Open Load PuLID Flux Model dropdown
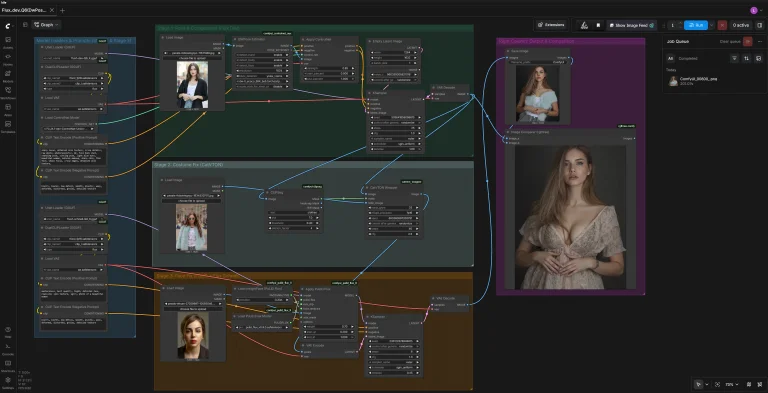Viewport: 768px width, 393px height. (263, 327)
